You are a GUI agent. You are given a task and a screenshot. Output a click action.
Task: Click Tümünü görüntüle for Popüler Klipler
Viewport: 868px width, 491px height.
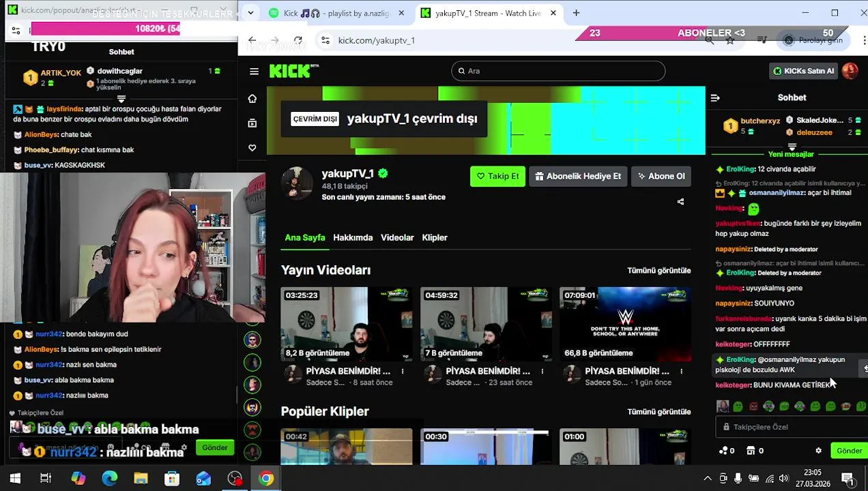point(659,412)
